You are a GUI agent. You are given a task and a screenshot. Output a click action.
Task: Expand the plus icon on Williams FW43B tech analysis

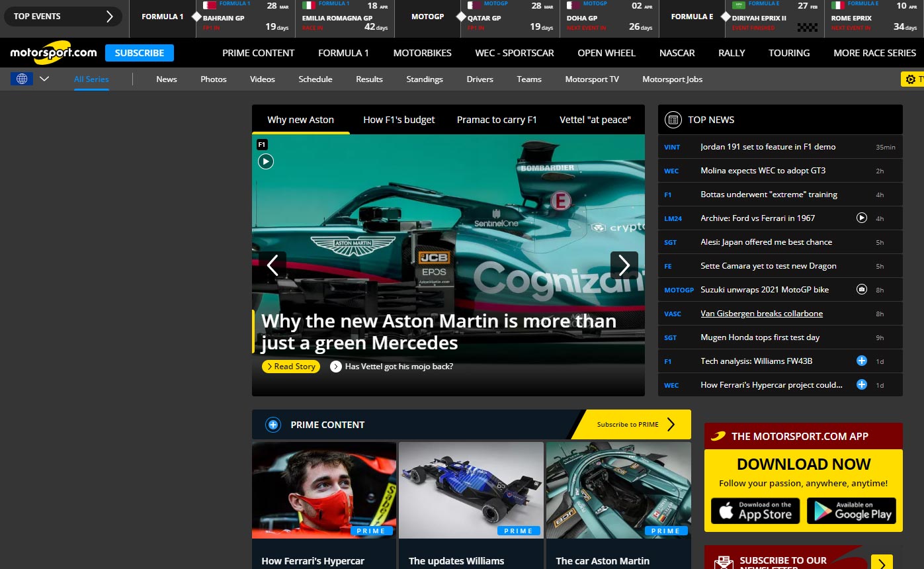pos(861,361)
